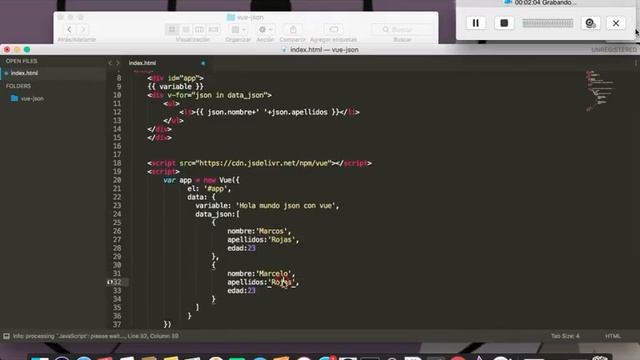The image size is (640, 360).
Task: Open the status bar panel switcher icon
Action: 7,336
